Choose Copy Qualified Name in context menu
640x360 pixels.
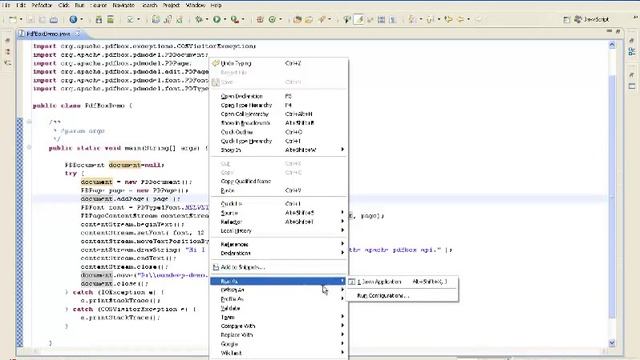coord(279,181)
